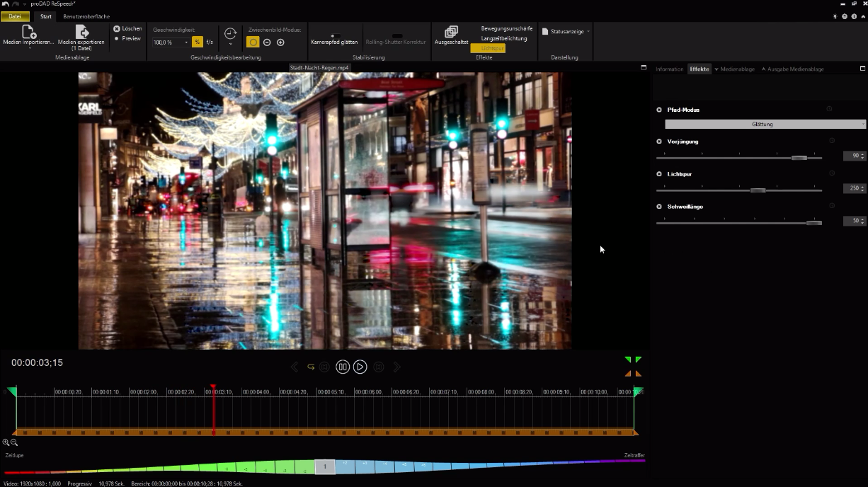Click the Langzeitbelichtung effect option

[504, 38]
